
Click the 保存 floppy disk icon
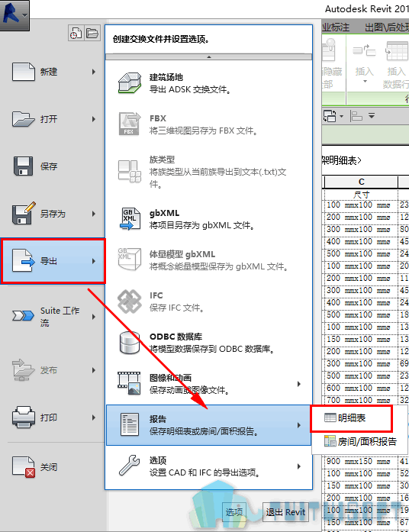(24, 166)
